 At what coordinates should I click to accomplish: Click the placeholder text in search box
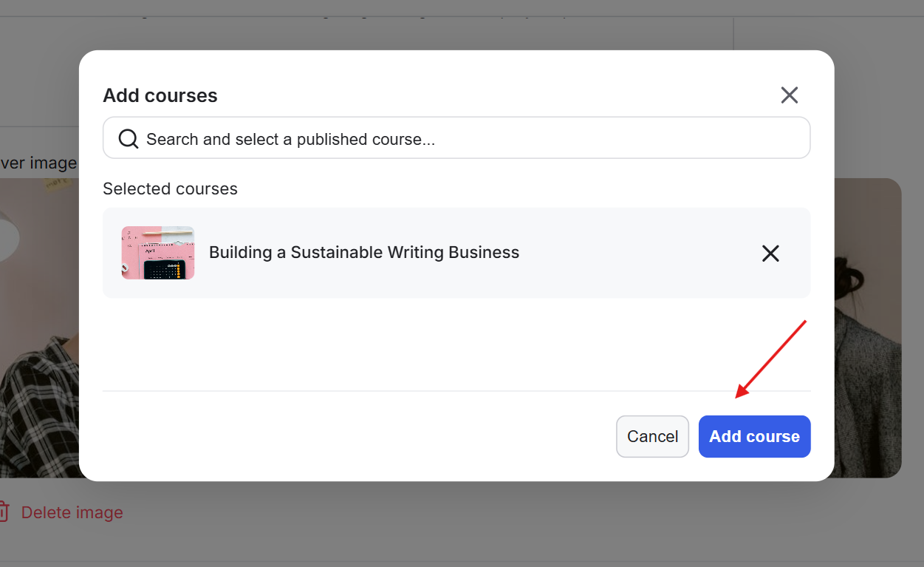point(290,139)
